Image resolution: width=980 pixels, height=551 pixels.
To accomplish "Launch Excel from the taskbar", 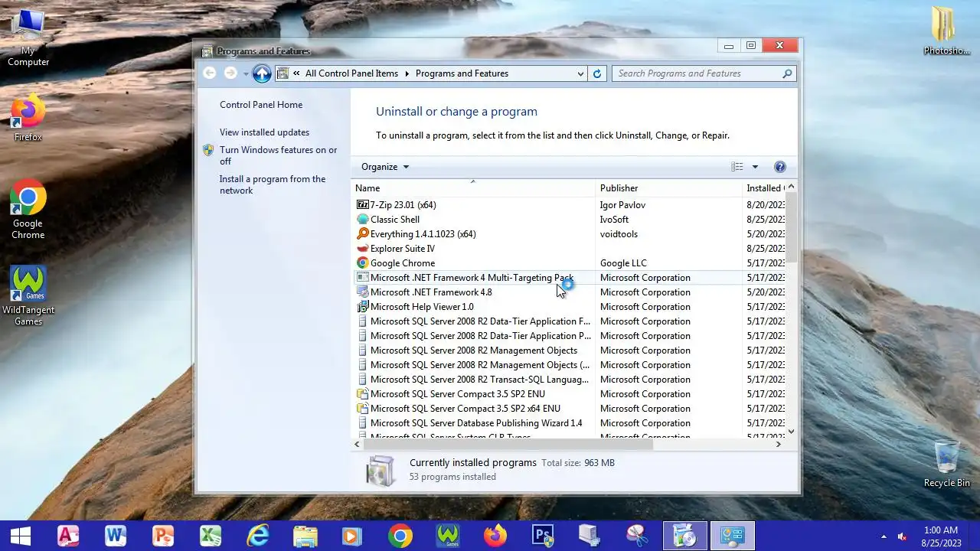I will point(211,536).
